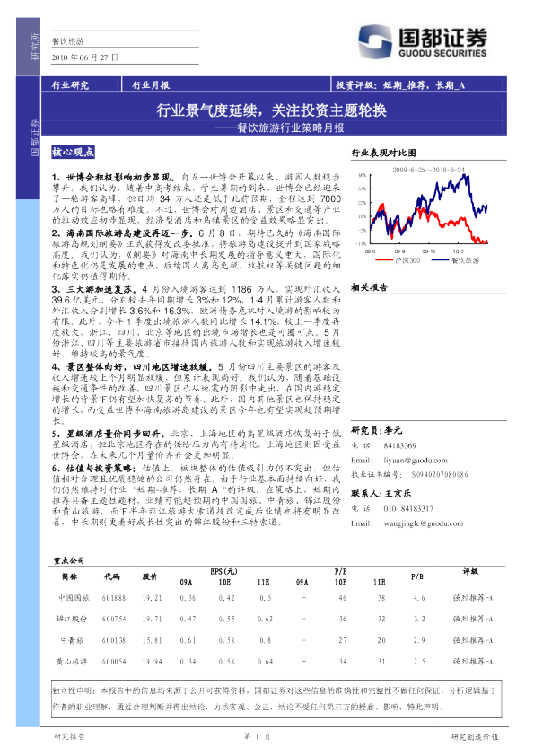Click share price '19.21' for 中国国旅
534x756 pixels.
152,598
